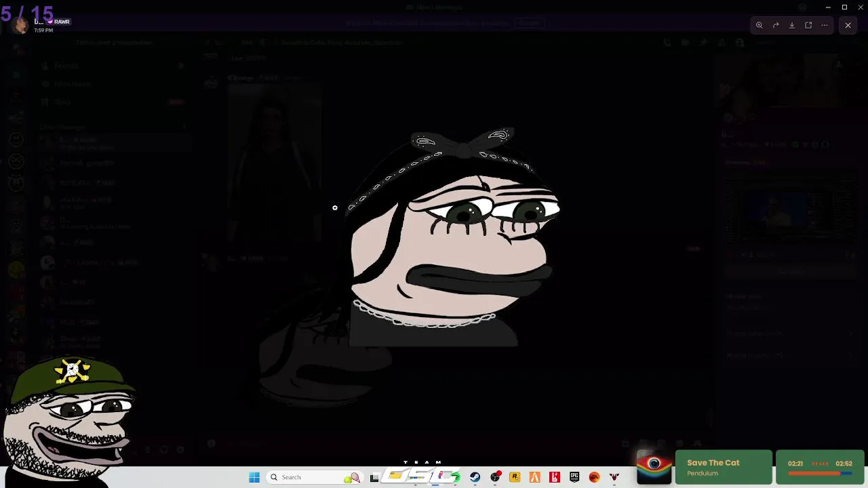Open the red square taskbar icon beside Epic
868x488 pixels.
555,477
